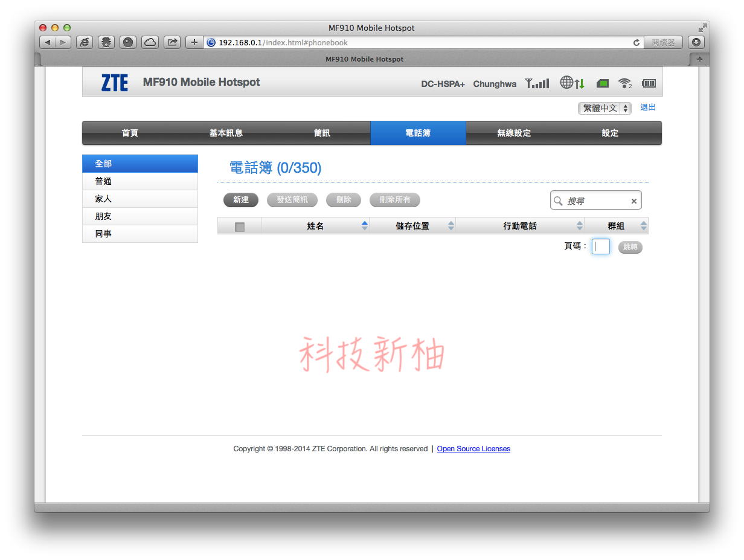Open the 基本訊息 navigation tab
The width and height of the screenshot is (744, 560).
[x=226, y=133]
